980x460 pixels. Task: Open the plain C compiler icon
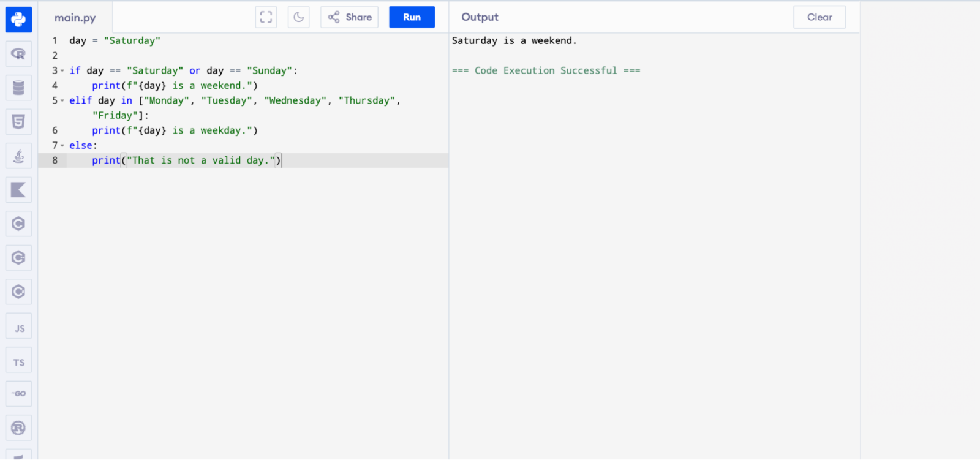tap(18, 224)
